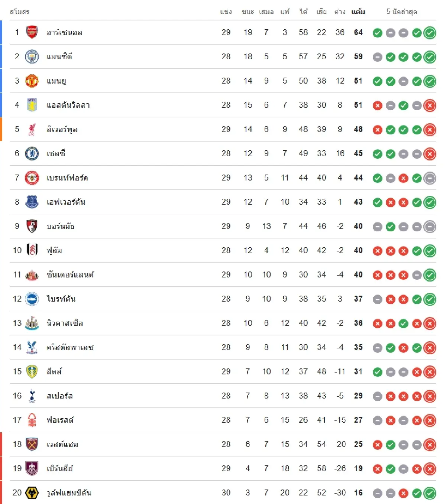Click the Everton club logo
This screenshot has width=446, height=504.
pyautogui.click(x=32, y=202)
